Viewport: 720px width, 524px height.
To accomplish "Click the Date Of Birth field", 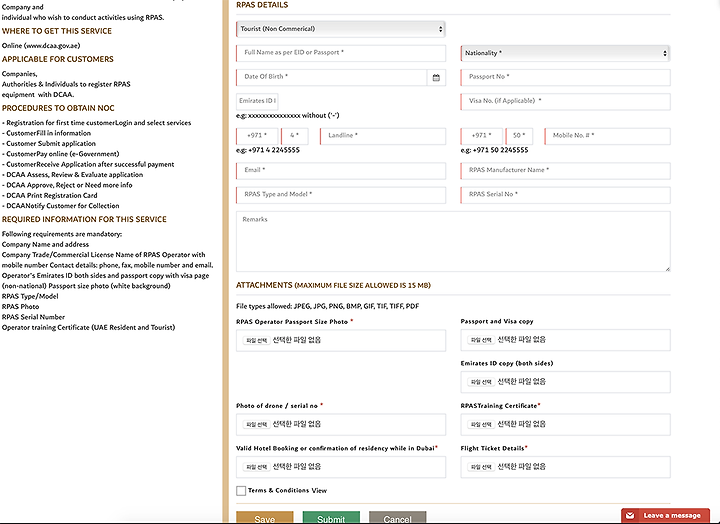I will (x=332, y=78).
